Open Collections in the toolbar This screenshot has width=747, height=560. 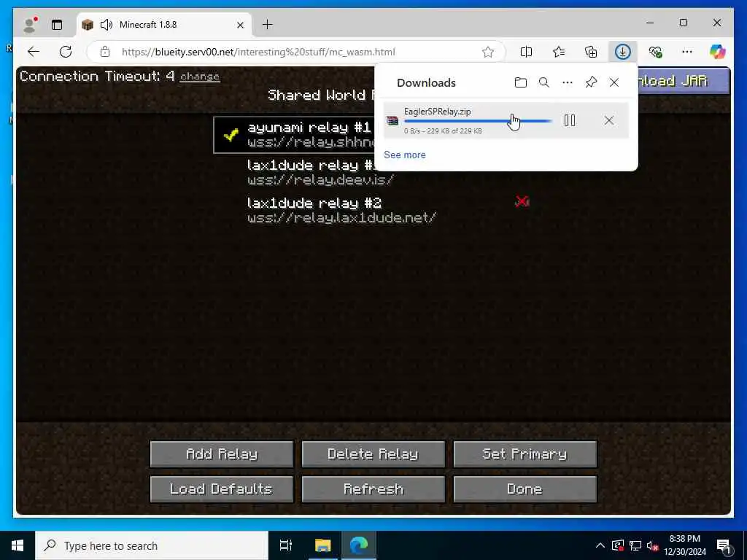591,52
